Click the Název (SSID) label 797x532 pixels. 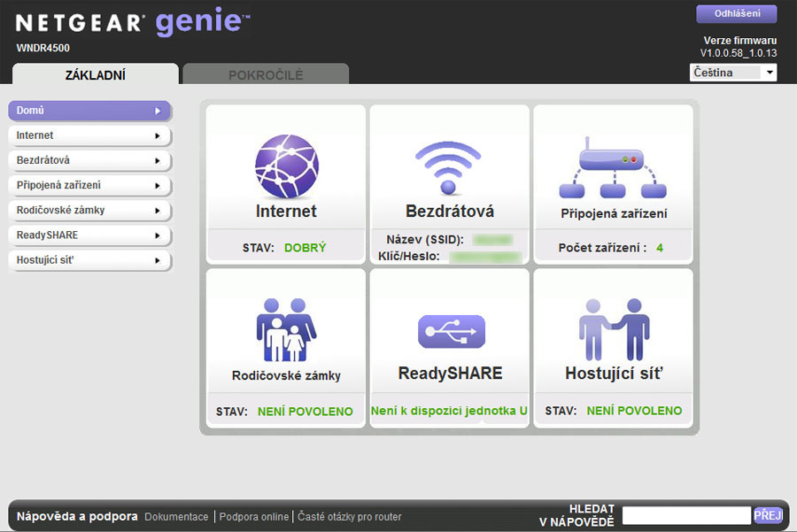click(x=425, y=239)
